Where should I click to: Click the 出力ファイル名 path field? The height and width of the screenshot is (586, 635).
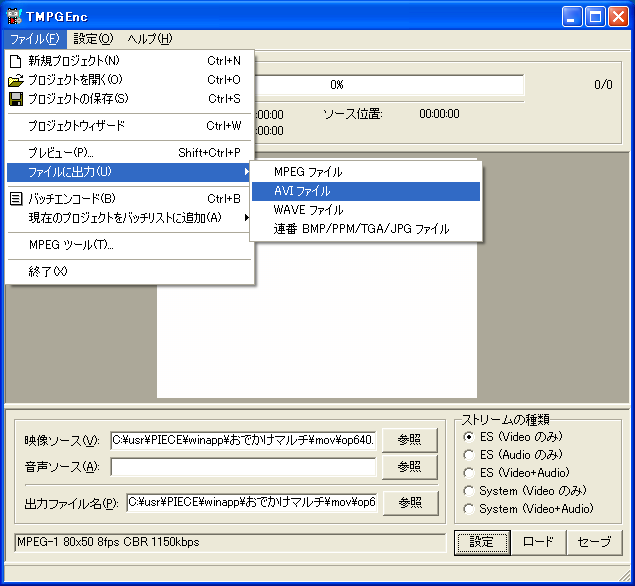pos(252,503)
